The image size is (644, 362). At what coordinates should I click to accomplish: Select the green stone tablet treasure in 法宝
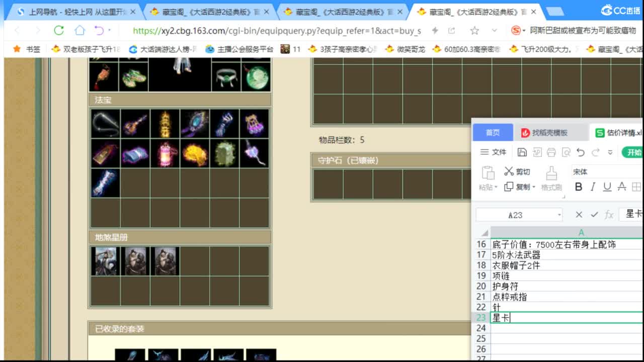click(224, 153)
